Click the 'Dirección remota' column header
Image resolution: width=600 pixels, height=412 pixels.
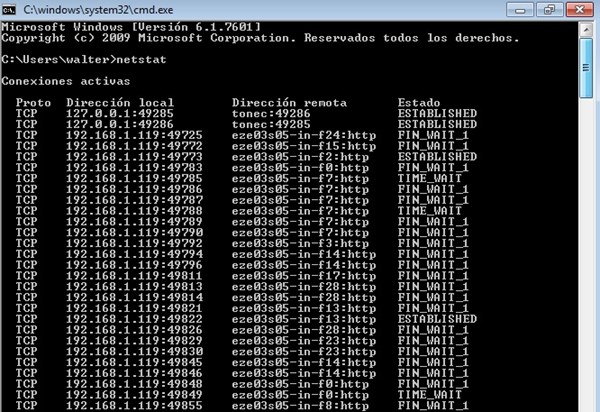click(x=289, y=103)
